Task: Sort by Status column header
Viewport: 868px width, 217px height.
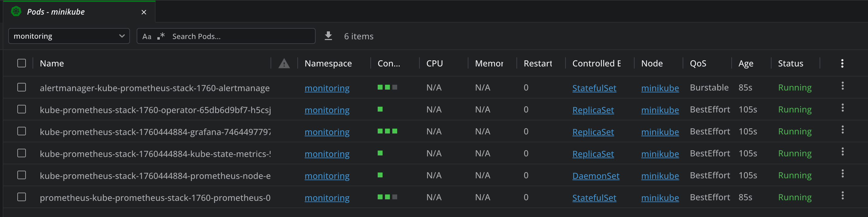Action: tap(790, 63)
